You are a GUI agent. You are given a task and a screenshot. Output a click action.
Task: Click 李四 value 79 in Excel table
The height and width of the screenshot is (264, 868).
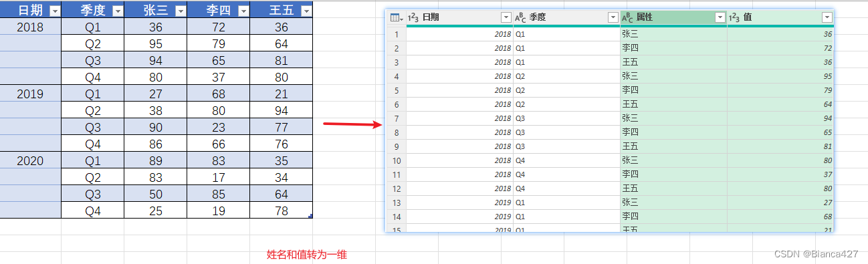[x=218, y=44]
